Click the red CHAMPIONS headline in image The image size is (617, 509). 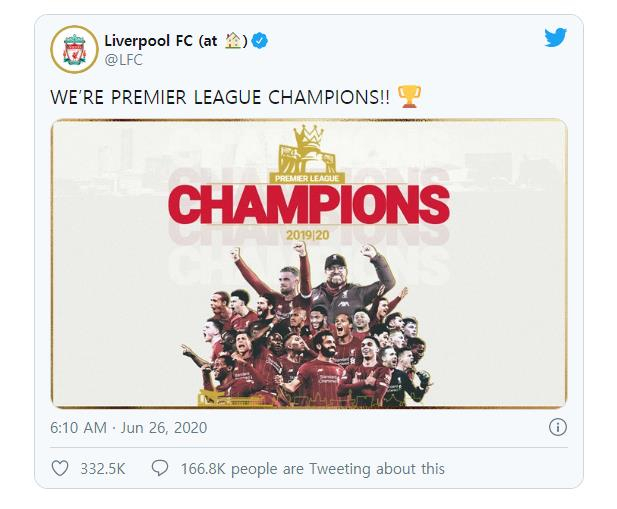[309, 205]
